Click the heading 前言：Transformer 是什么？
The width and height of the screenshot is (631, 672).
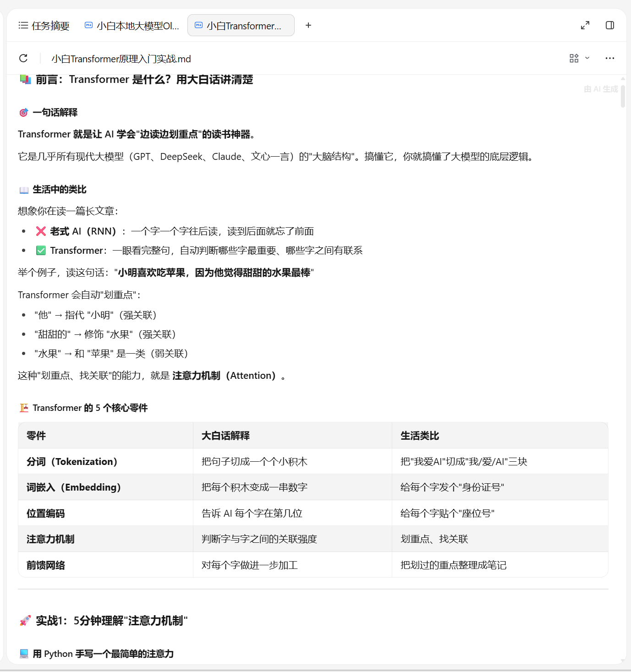(144, 80)
